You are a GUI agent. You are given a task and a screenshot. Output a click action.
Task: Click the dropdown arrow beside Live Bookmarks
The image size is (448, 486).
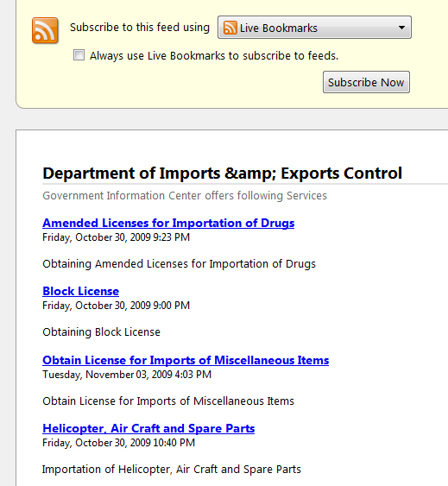click(401, 28)
